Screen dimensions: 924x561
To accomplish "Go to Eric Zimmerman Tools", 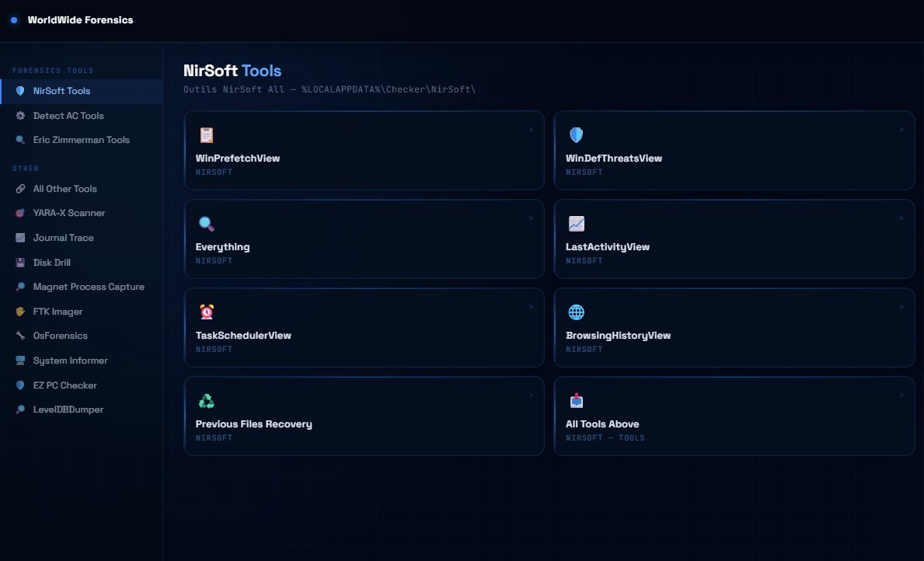I will (x=82, y=140).
